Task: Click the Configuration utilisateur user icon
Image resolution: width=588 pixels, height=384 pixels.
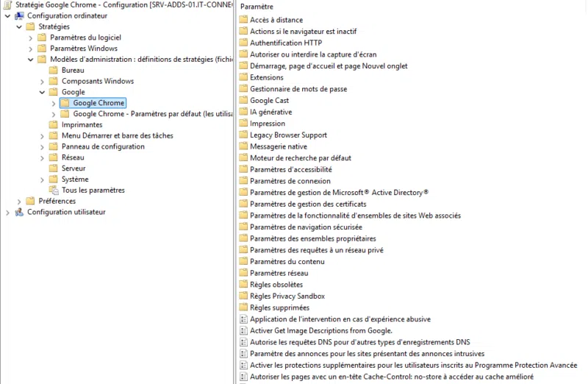Action: [19, 212]
